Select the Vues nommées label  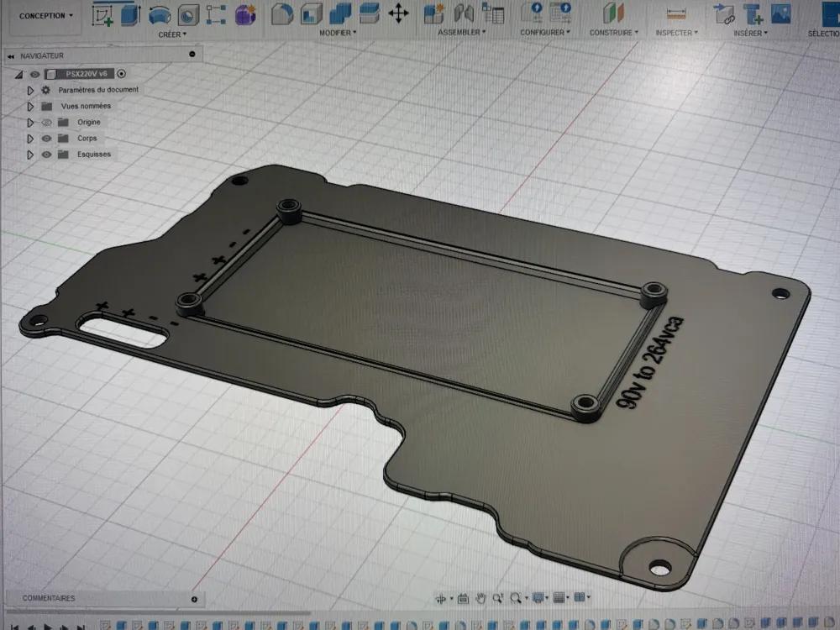(86, 106)
